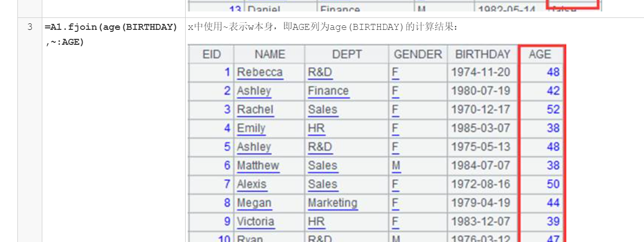Image resolution: width=644 pixels, height=242 pixels.
Task: Click the Rebecca name link
Action: click(x=259, y=72)
